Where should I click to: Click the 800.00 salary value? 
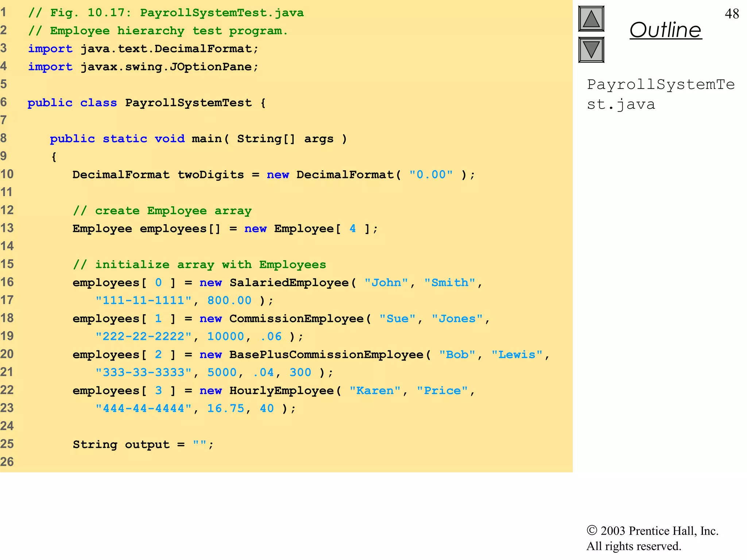pyautogui.click(x=229, y=300)
